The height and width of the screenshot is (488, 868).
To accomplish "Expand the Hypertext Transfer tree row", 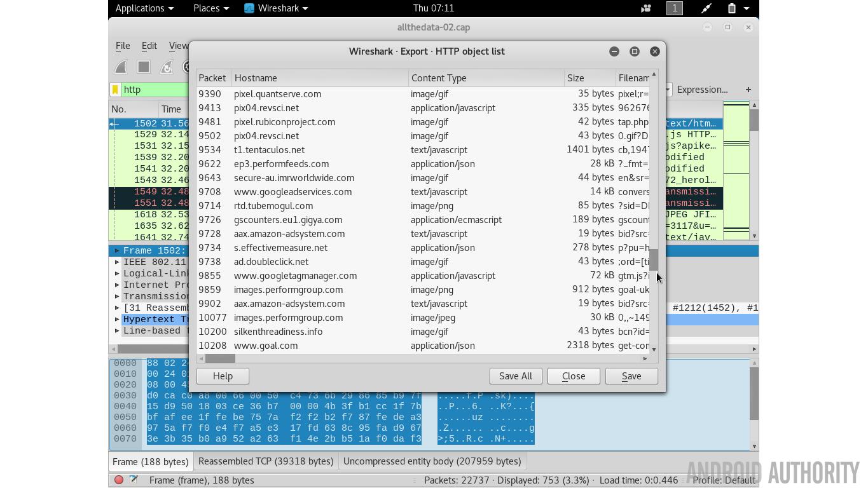I will pyautogui.click(x=117, y=319).
